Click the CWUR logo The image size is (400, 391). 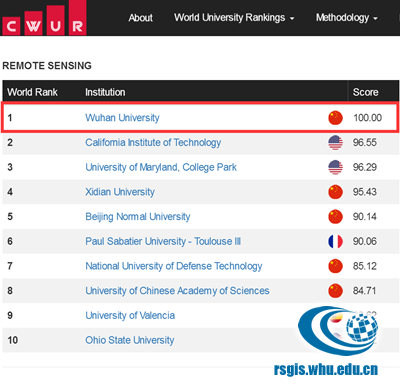pyautogui.click(x=44, y=18)
